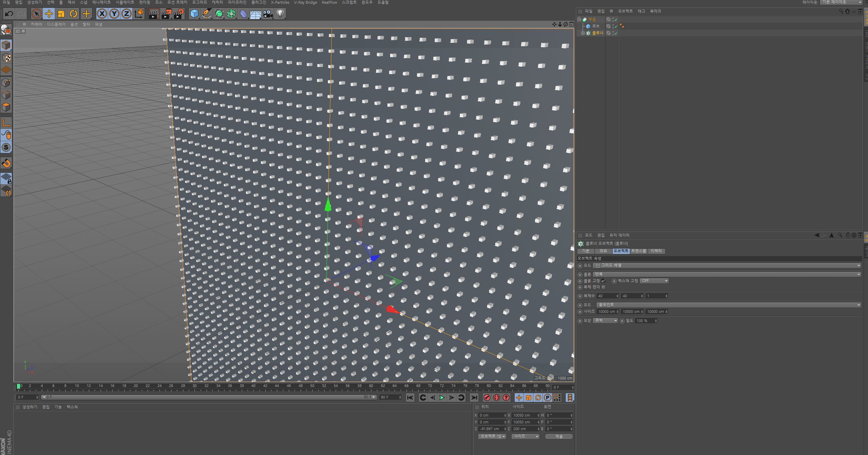Activate the Rotate tool in top toolbar
This screenshot has height=455, width=868.
[73, 14]
